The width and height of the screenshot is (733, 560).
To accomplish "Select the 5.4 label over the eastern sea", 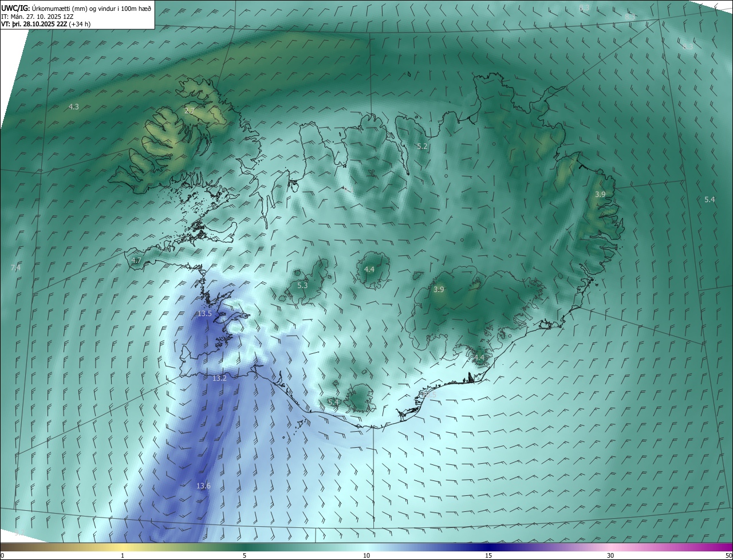I will point(710,200).
